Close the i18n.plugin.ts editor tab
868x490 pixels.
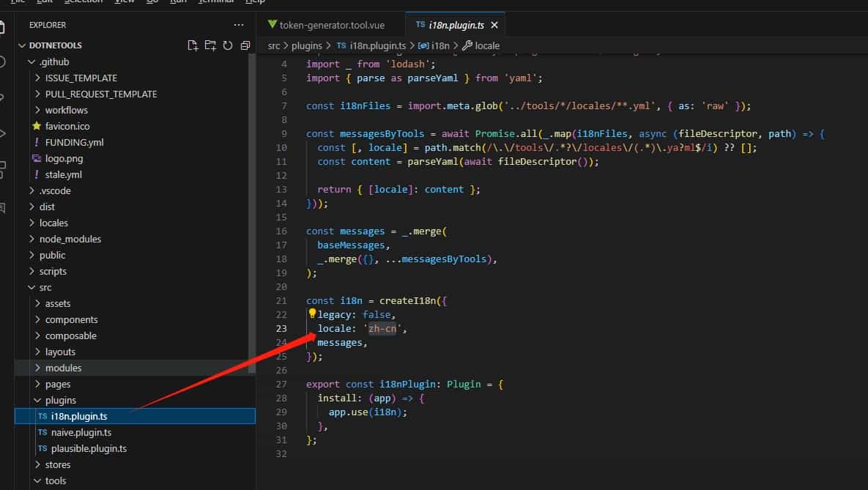coord(495,23)
